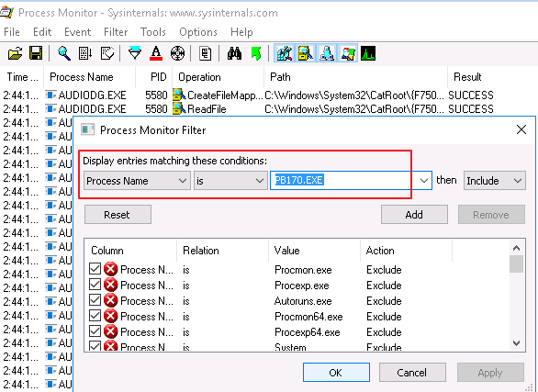Click the Cancel button
The height and width of the screenshot is (392, 538).
click(x=412, y=373)
